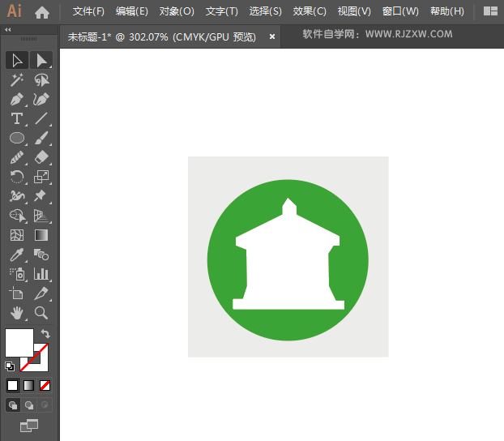Viewport: 504px width, 441px height.
Task: Pick the Mesh tool
Action: pyautogui.click(x=17, y=235)
